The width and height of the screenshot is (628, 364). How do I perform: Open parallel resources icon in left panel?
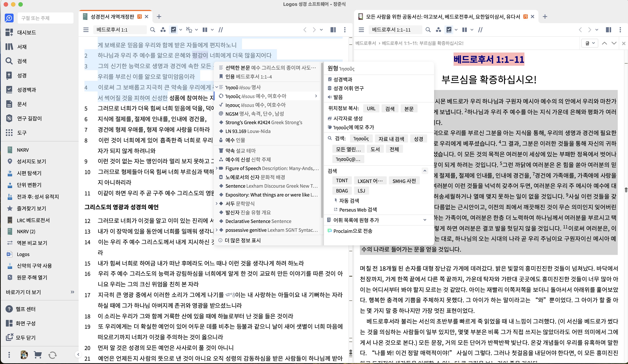[x=163, y=30]
